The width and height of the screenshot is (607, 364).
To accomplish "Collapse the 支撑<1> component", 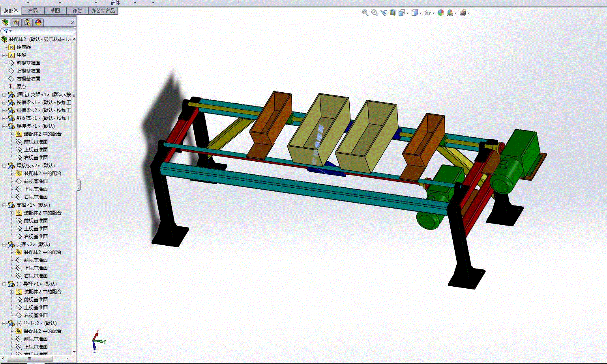I will click(4, 205).
